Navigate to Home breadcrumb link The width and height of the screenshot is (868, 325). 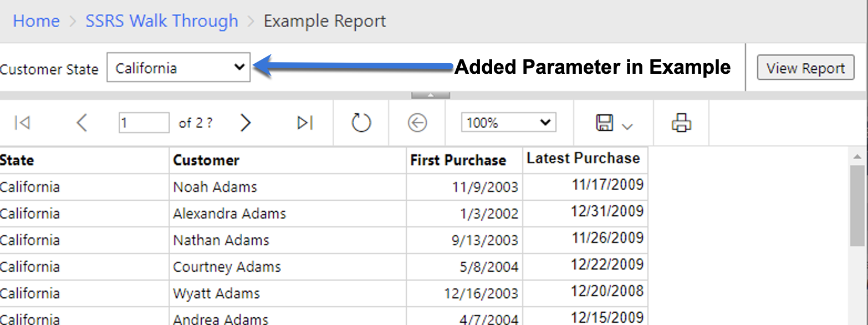(36, 21)
